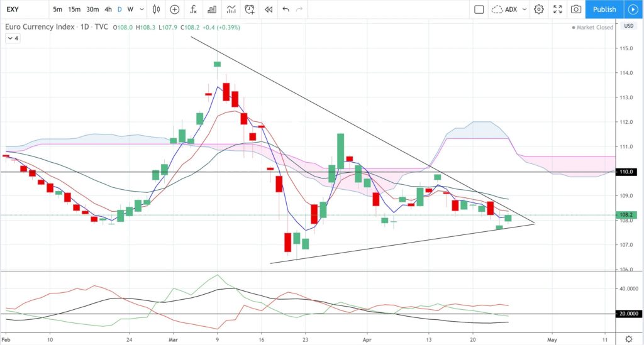Image resolution: width=644 pixels, height=345 pixels.
Task: Open financials bar chart icon
Action: pyautogui.click(x=212, y=9)
